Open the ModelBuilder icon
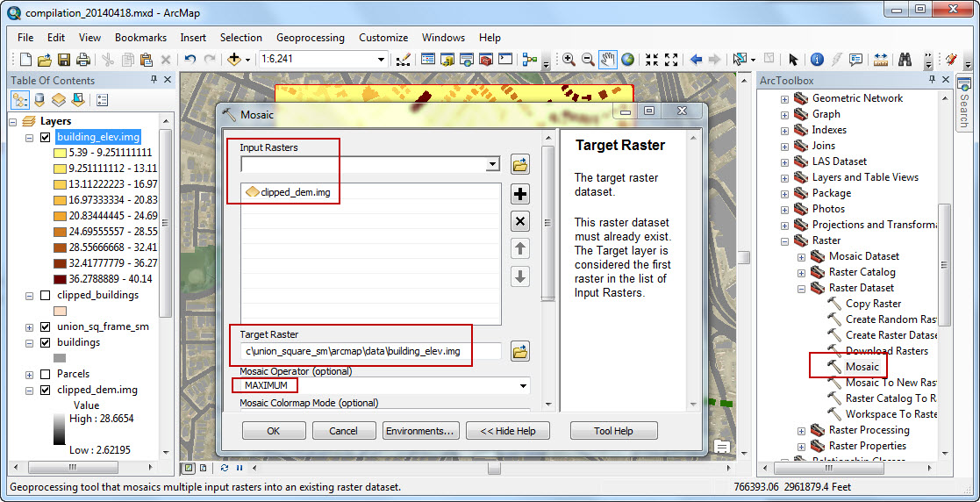Image resolution: width=980 pixels, height=502 pixels. click(x=530, y=60)
